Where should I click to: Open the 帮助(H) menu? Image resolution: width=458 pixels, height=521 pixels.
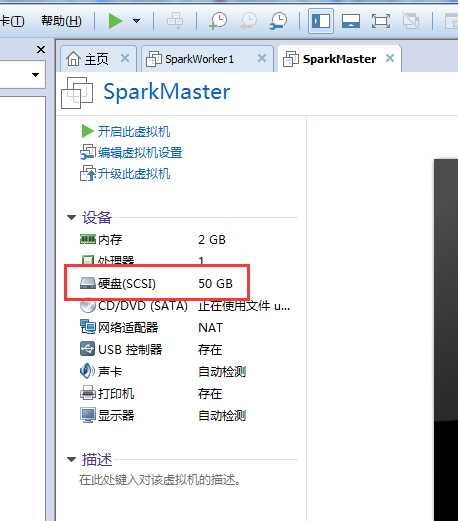click(61, 21)
